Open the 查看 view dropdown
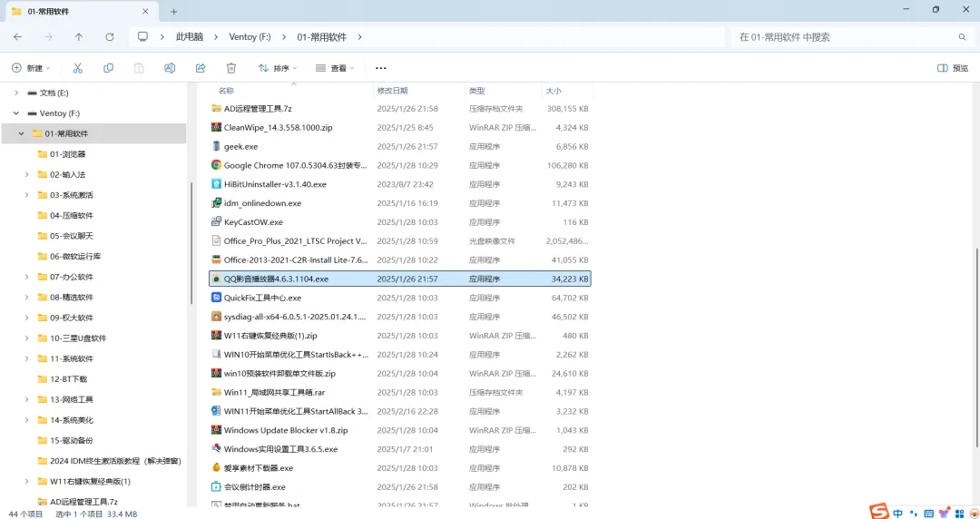This screenshot has height=519, width=980. [335, 68]
